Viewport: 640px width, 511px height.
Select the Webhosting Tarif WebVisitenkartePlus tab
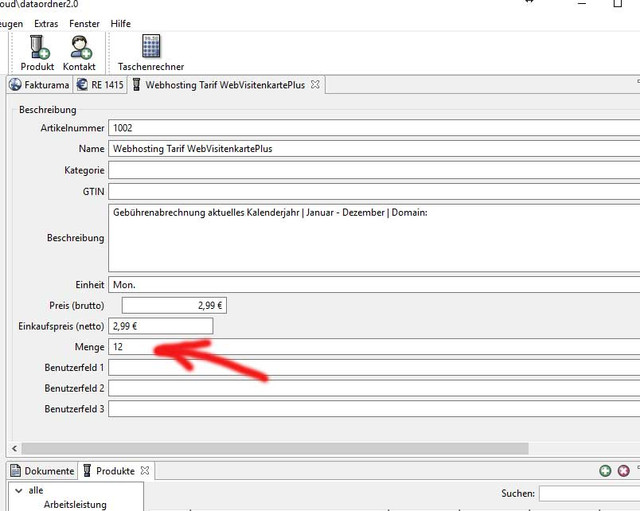[225, 85]
